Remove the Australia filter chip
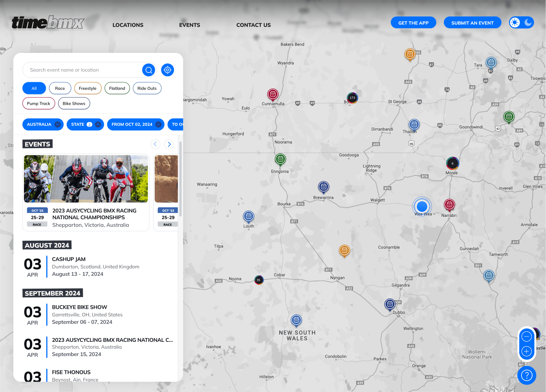This screenshot has height=392, width=546. 58,124
